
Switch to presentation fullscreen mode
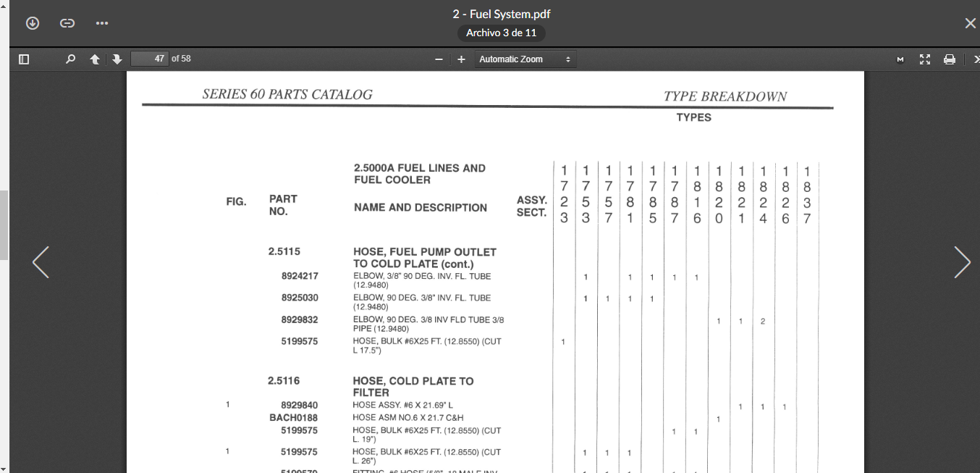[925, 59]
